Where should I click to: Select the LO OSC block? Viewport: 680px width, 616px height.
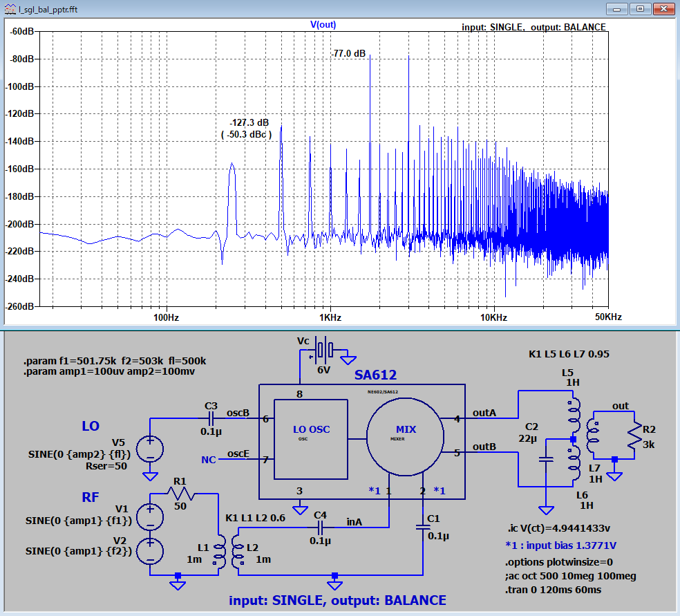[x=311, y=439]
